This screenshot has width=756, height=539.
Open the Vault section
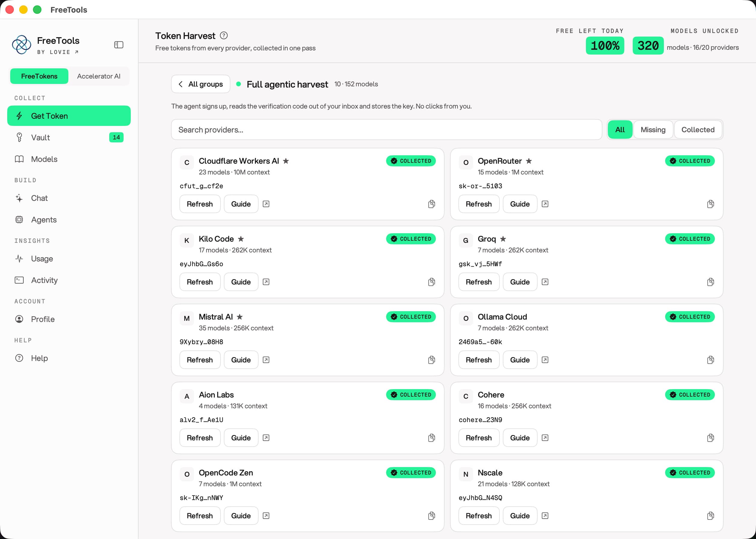69,137
